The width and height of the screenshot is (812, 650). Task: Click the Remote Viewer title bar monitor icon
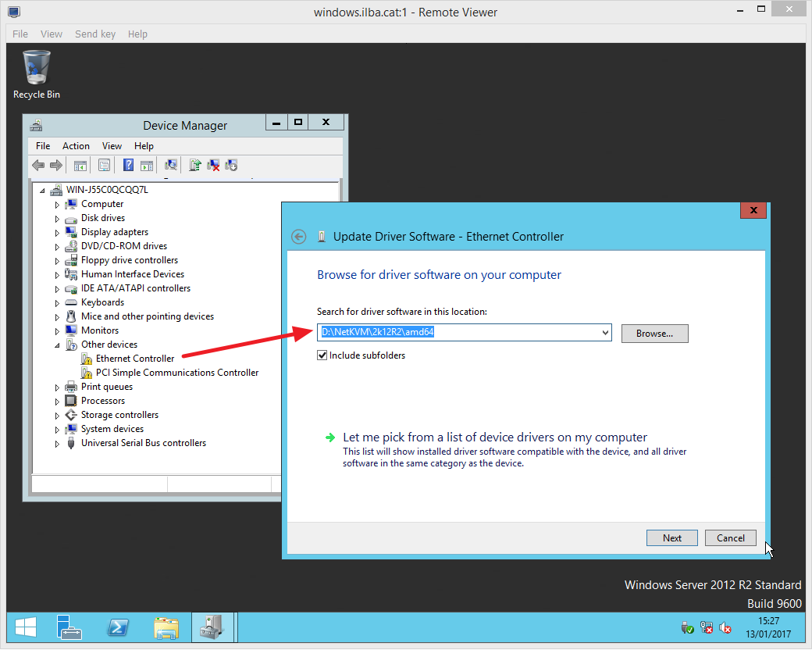(x=14, y=12)
